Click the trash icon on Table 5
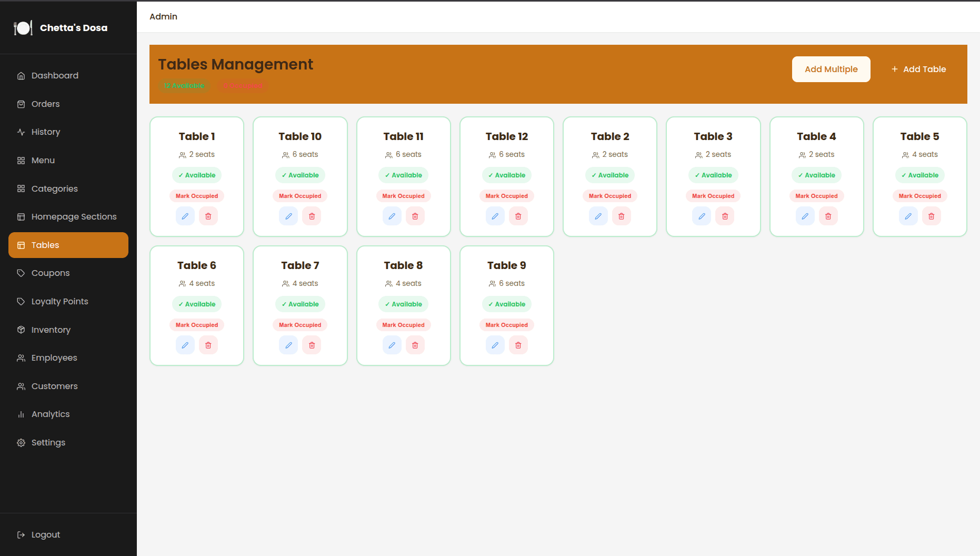 pos(931,216)
